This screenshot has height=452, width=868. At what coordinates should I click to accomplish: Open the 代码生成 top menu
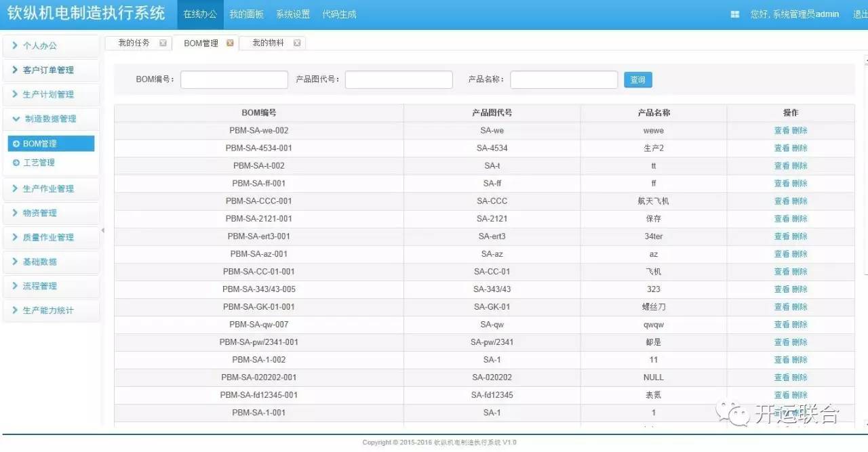[x=339, y=14]
